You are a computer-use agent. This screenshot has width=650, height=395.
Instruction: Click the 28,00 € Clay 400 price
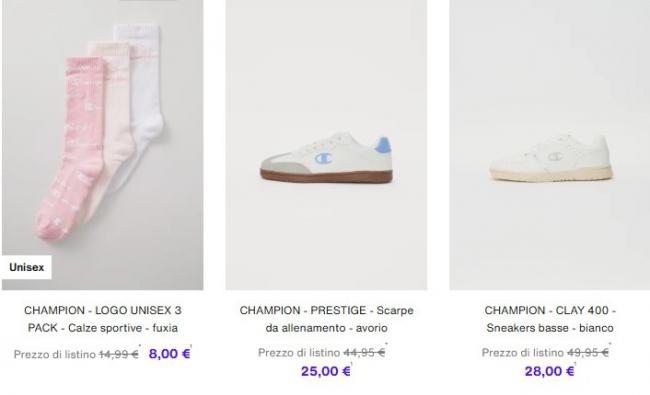tap(550, 371)
